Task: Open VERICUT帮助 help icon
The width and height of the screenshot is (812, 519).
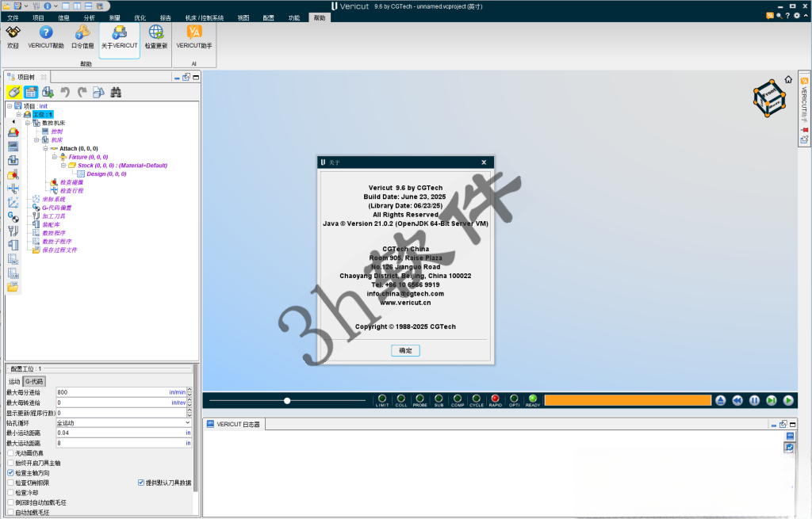Action: [x=46, y=32]
